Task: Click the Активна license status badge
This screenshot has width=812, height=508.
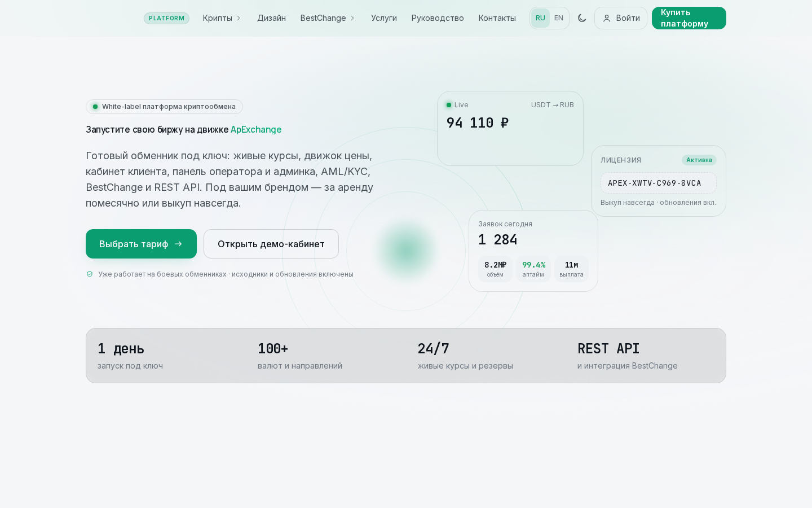Action: tap(699, 160)
